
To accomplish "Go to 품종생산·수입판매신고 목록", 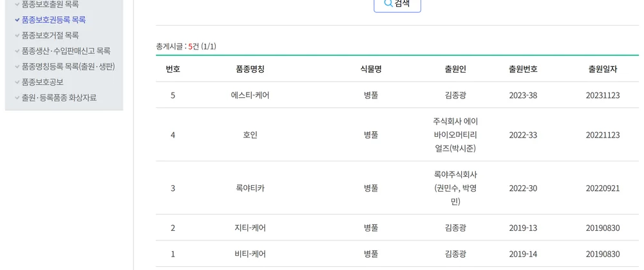I will pyautogui.click(x=66, y=51).
